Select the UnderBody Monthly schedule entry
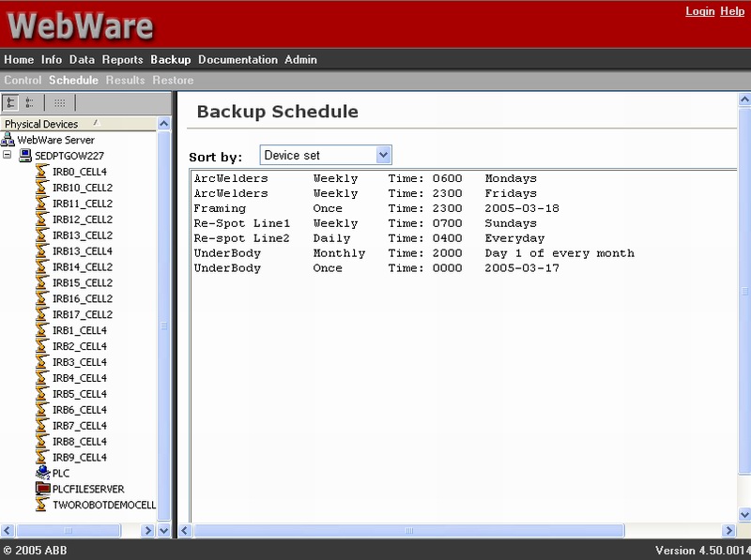This screenshot has width=751, height=560. pos(413,253)
